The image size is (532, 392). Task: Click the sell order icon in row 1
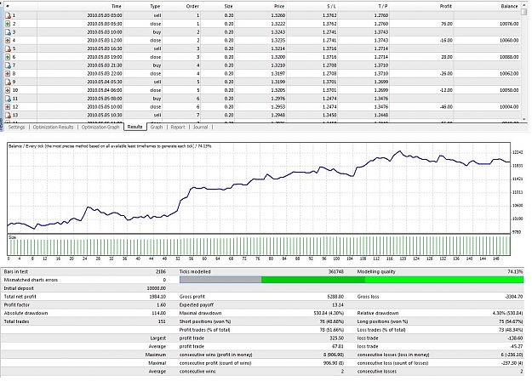coord(9,15)
